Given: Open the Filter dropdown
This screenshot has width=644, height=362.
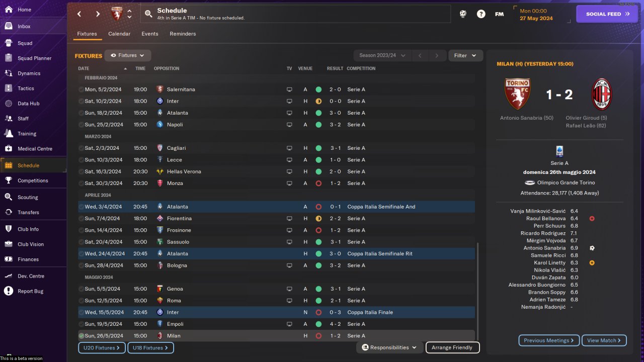Looking at the screenshot, I should (465, 55).
